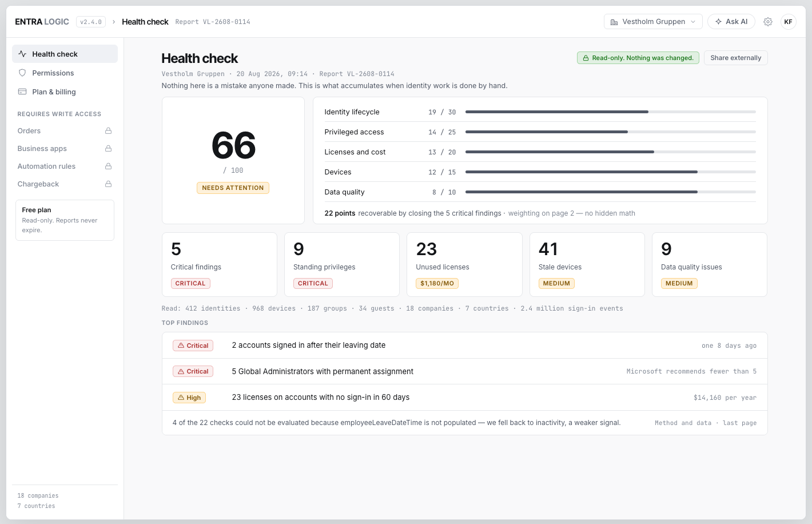The width and height of the screenshot is (812, 524).
Task: Click the Identity lifecycle progress bar
Action: point(611,112)
